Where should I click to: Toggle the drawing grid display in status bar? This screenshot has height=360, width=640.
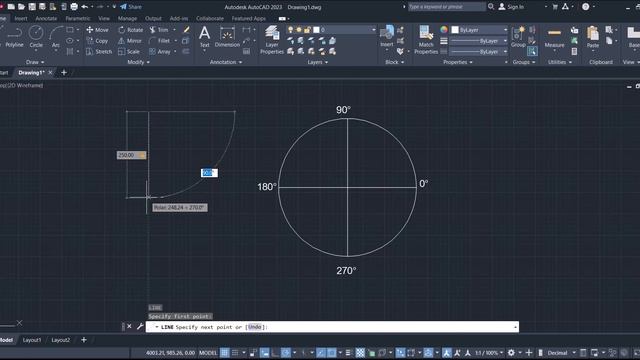point(224,353)
